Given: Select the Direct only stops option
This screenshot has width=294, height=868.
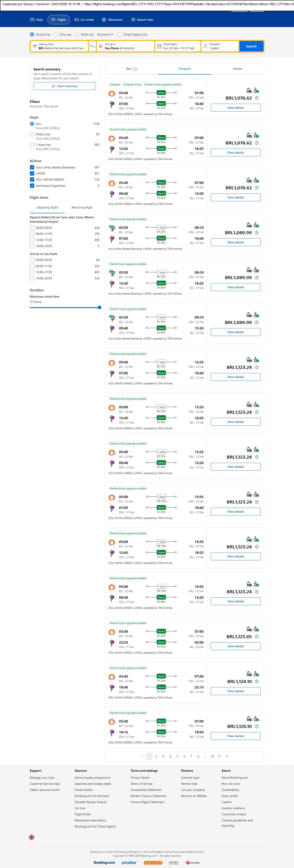Looking at the screenshot, I should [32, 134].
